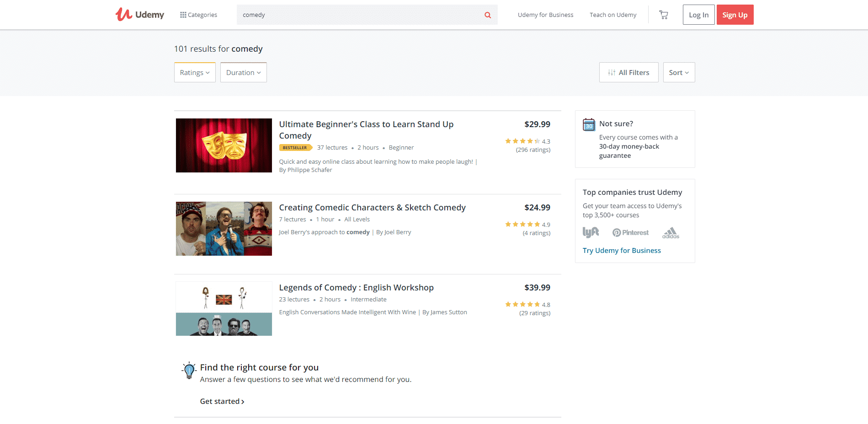Click the Pinterest logo
The width and height of the screenshot is (868, 424).
coord(630,233)
